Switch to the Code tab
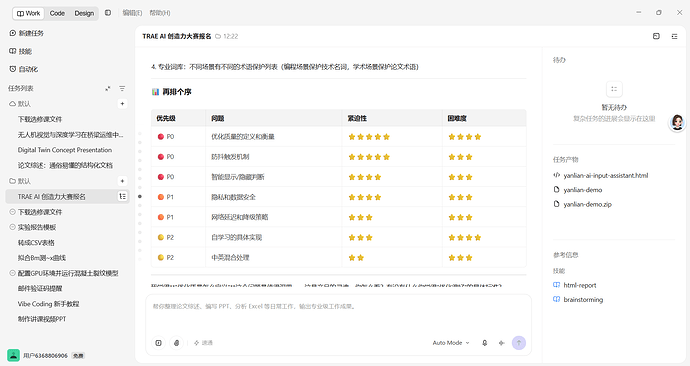Viewport: 690px width, 366px height. click(x=57, y=13)
